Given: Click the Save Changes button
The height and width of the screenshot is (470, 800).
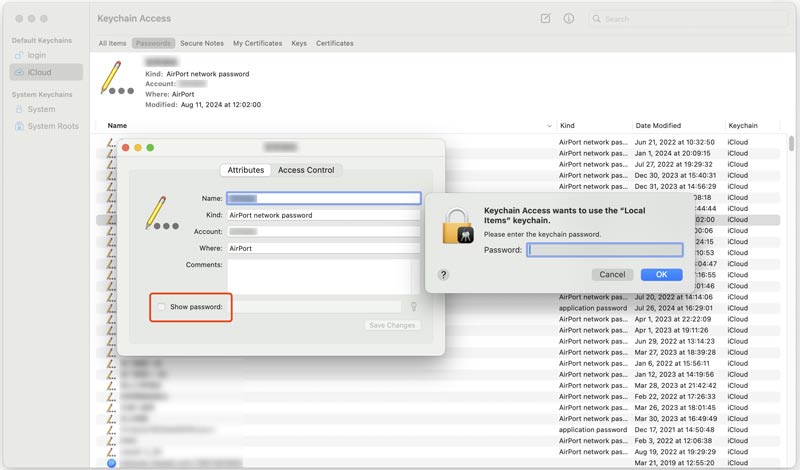Looking at the screenshot, I should [392, 325].
